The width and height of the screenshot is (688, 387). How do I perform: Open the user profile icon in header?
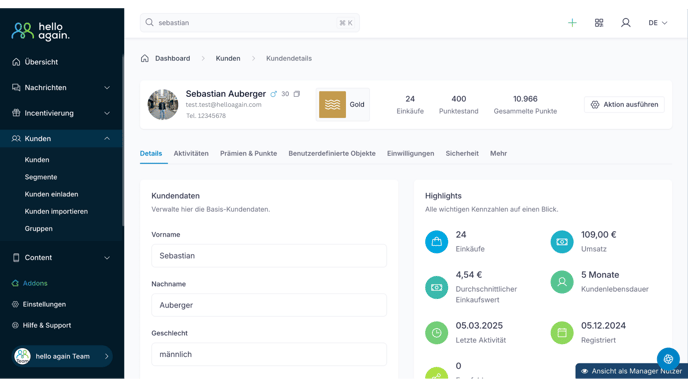point(626,23)
